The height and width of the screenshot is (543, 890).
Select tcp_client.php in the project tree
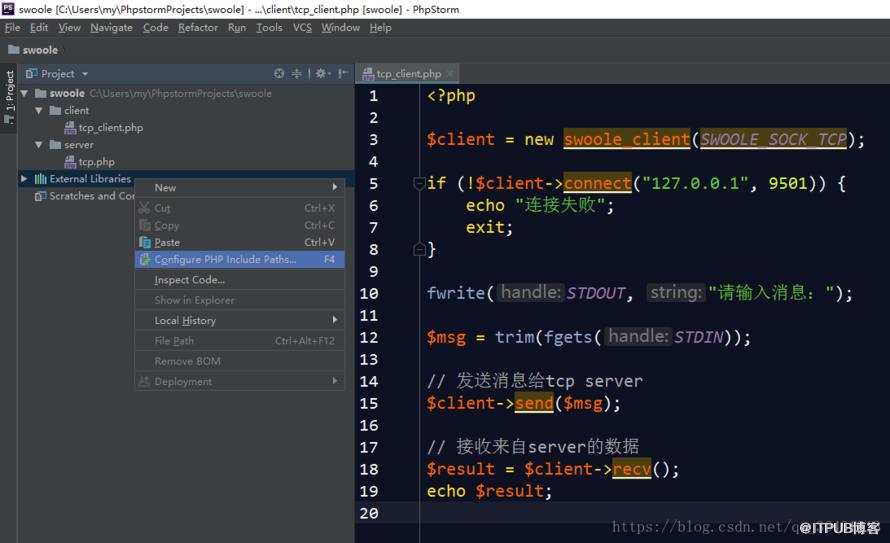[x=111, y=128]
